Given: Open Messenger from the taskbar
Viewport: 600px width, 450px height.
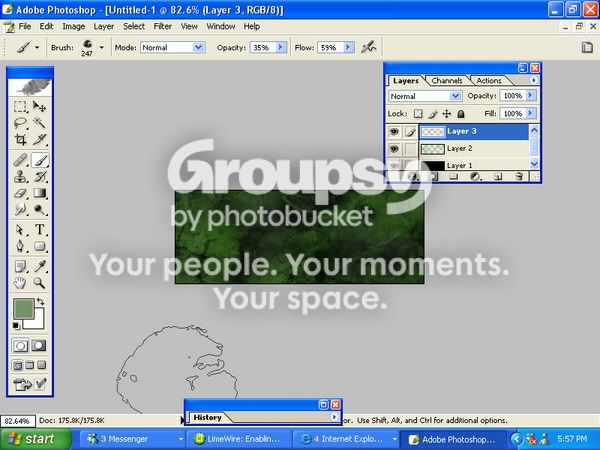Looking at the screenshot, I should (x=133, y=439).
